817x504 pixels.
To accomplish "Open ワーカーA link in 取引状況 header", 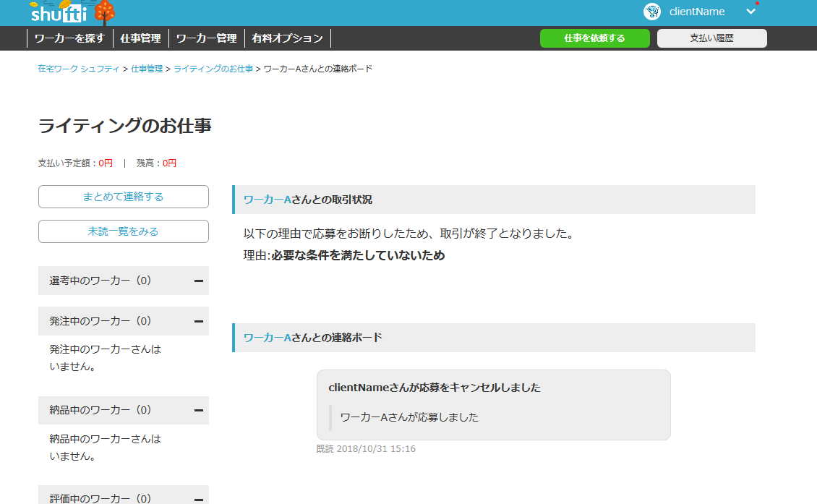I will 268,200.
